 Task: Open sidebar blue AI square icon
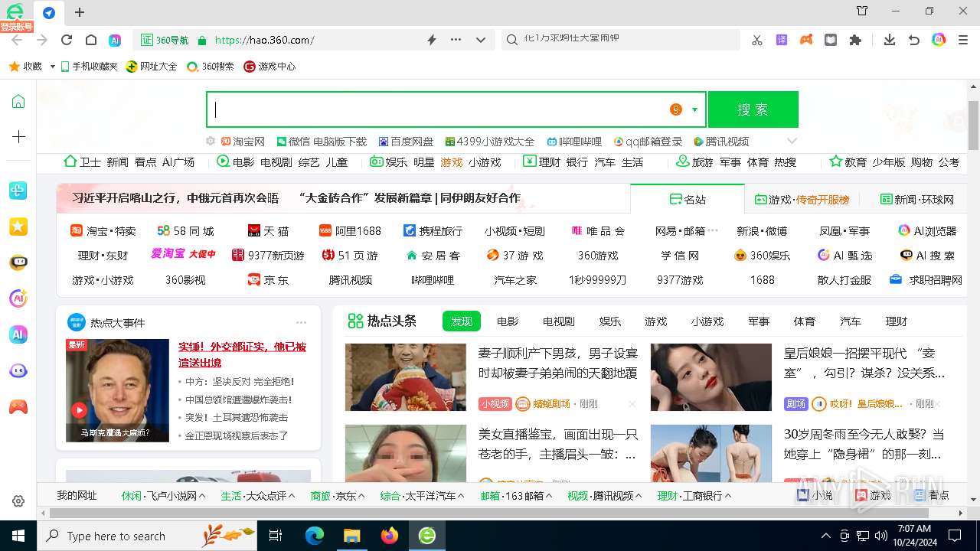tap(18, 334)
